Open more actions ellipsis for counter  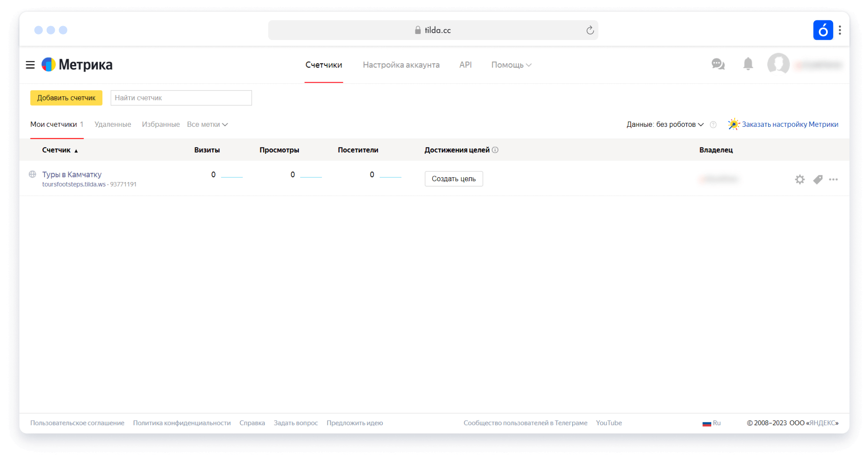click(833, 179)
